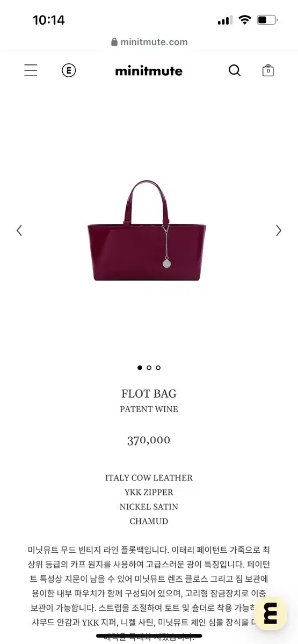The image size is (298, 644).
Task: Show next product image with right chevron
Action: 278,230
